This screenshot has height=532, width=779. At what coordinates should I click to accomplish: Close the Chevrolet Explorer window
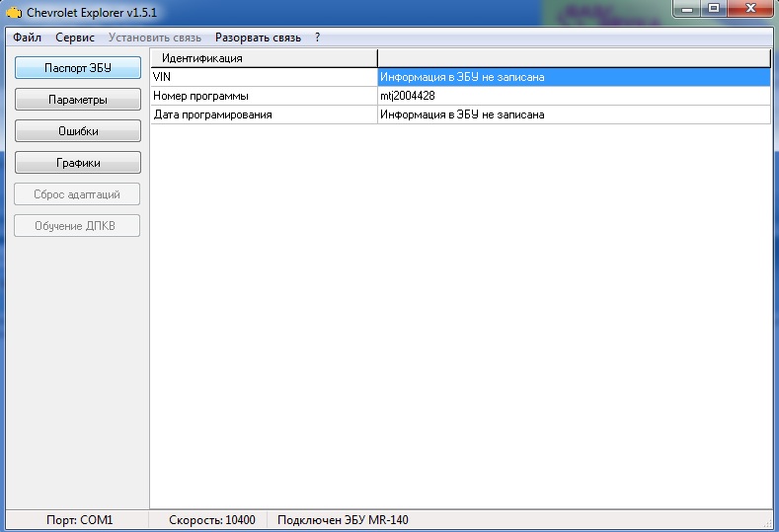coord(749,9)
